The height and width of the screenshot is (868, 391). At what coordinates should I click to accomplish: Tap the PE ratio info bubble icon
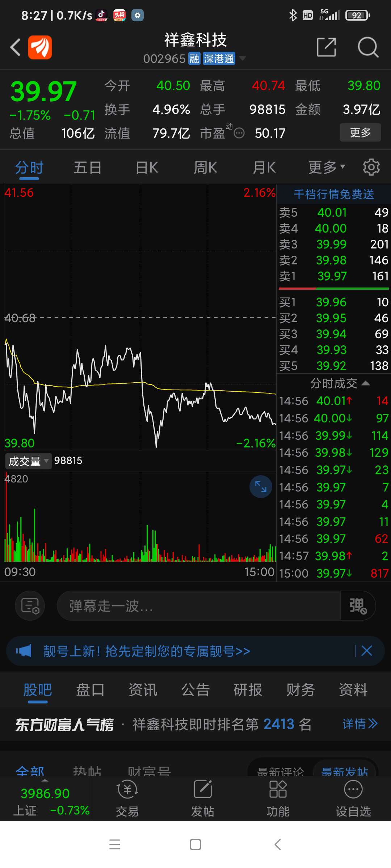(x=239, y=133)
